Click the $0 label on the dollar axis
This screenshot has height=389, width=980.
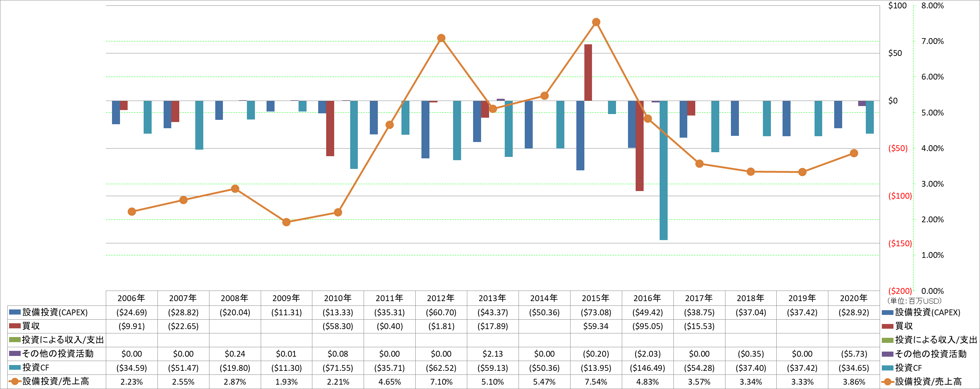pos(893,101)
